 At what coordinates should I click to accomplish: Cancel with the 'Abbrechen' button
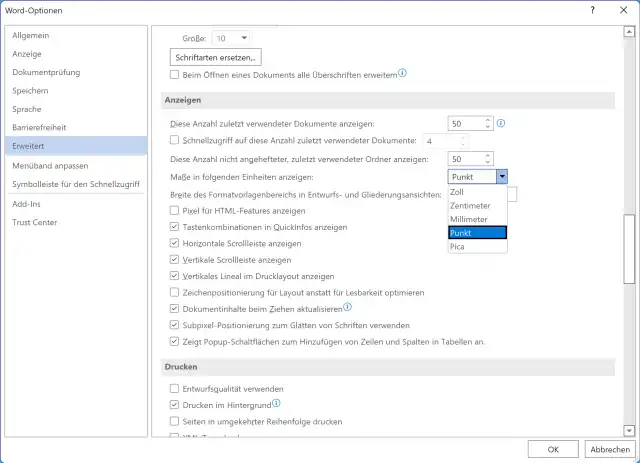[608, 448]
